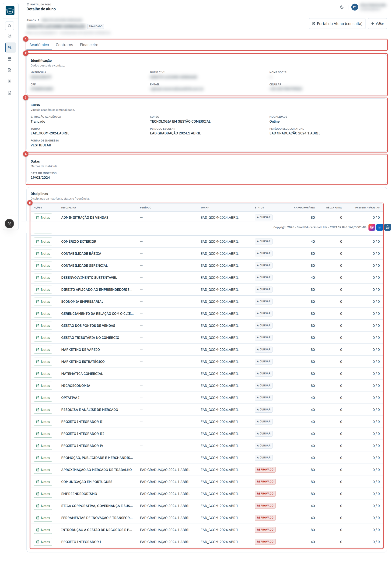Open Notas for PROJETO INTEGRADOR III

point(43,434)
